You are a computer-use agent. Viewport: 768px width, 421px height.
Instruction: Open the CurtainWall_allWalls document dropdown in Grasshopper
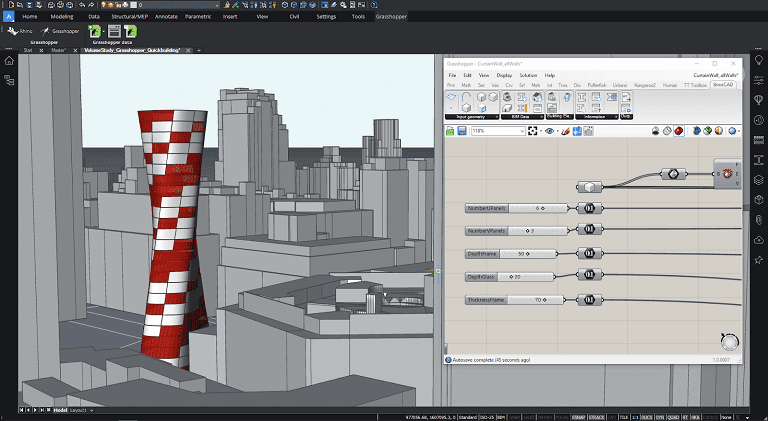coord(716,75)
